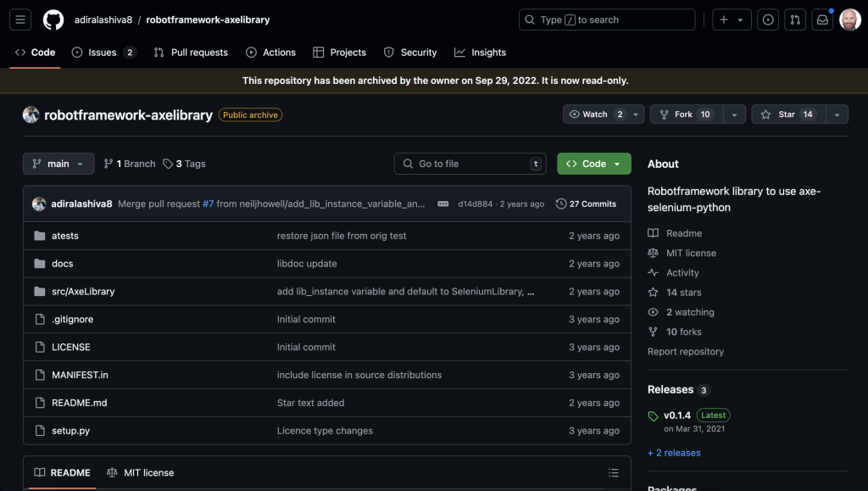Open the notifications inbox icon

point(822,20)
